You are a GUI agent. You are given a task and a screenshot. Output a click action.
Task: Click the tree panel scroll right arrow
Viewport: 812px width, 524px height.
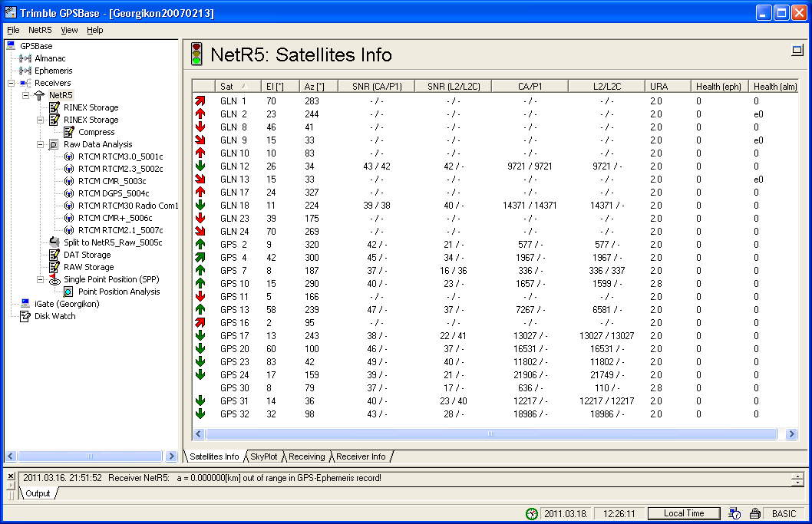[x=172, y=456]
